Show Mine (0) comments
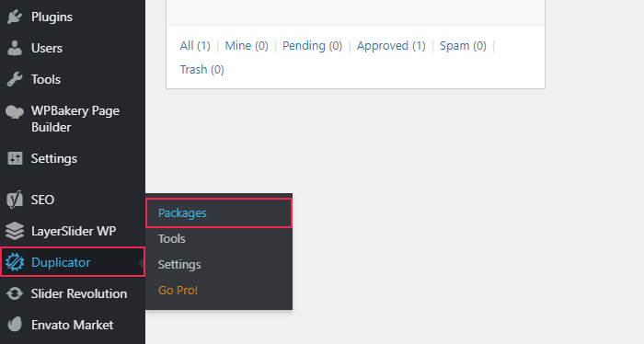The width and height of the screenshot is (644, 344). pos(247,46)
